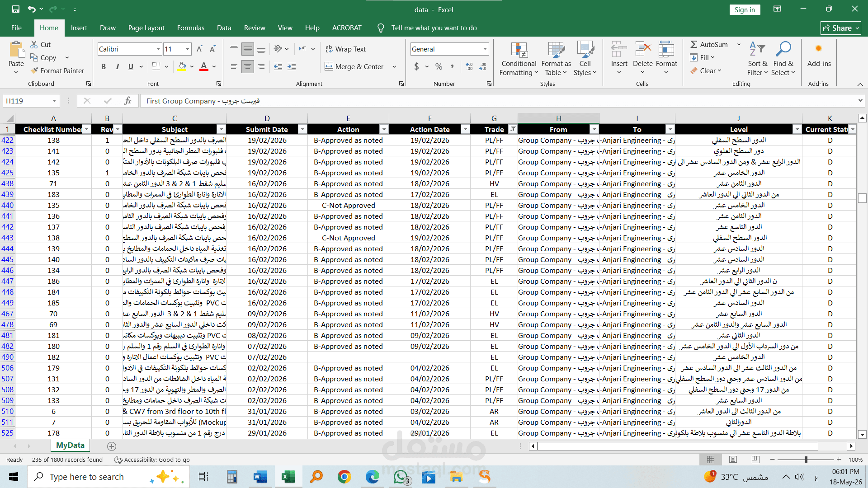This screenshot has width=868, height=488.
Task: Click Format Painter brush icon
Action: 34,70
